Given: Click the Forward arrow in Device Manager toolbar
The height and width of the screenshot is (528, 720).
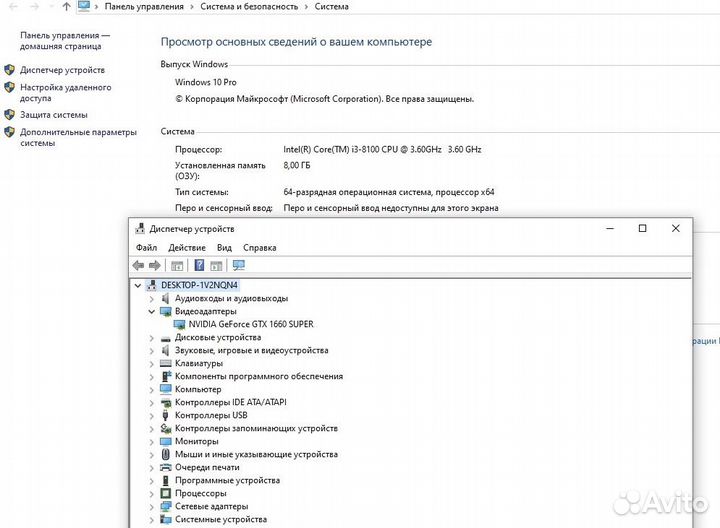Looking at the screenshot, I should [155, 265].
